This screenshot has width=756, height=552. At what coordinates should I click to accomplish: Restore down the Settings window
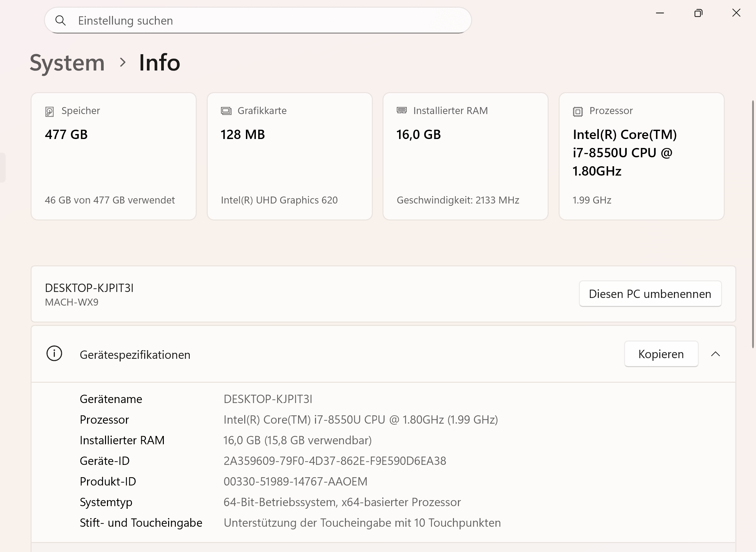698,13
